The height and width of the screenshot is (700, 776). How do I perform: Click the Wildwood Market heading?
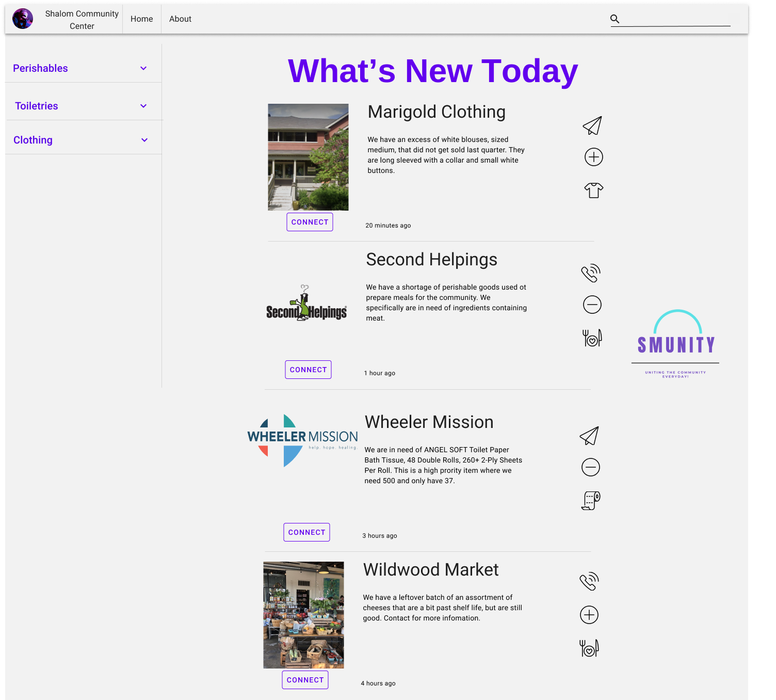point(431,570)
